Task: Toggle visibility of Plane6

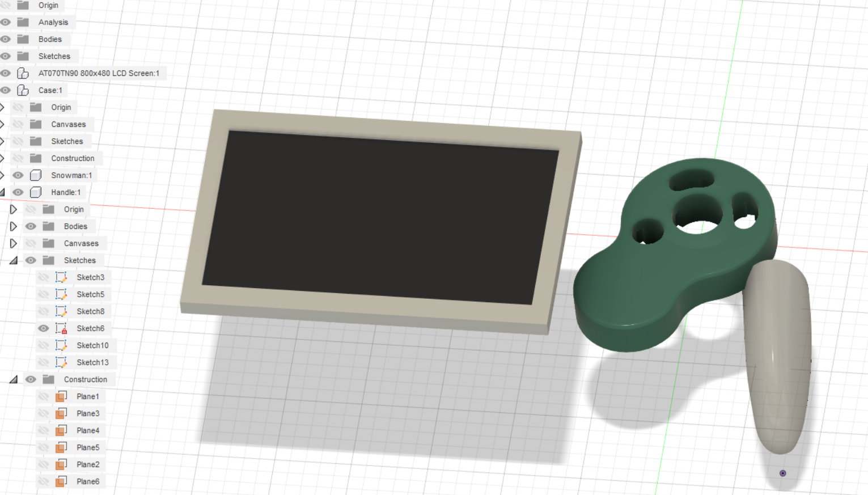Action: coord(44,481)
